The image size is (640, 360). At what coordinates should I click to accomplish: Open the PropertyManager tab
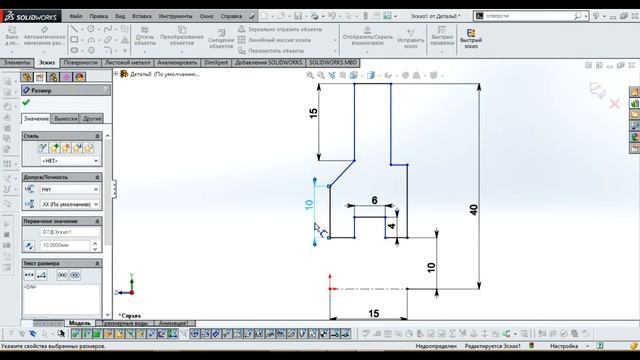[40, 77]
